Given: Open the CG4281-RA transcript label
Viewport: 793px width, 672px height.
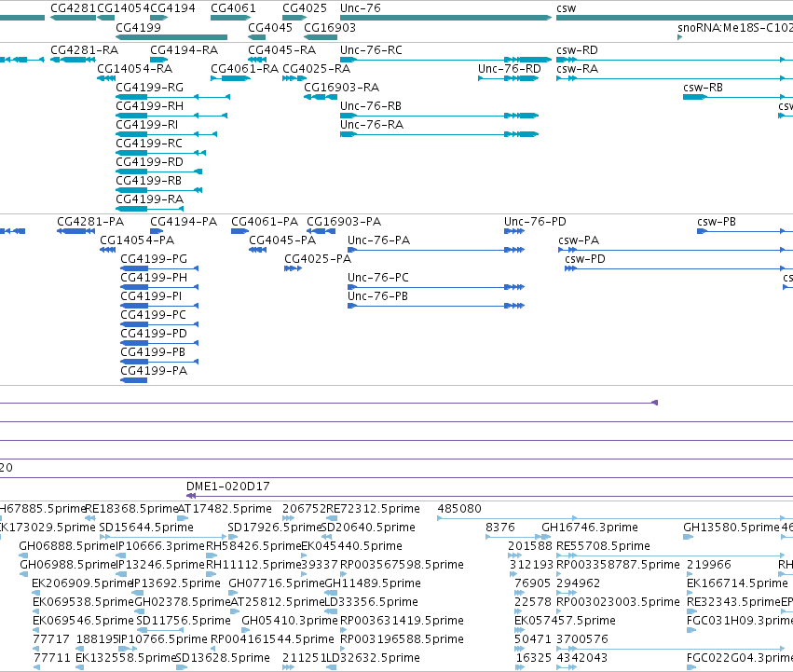Looking at the screenshot, I should click(x=85, y=50).
